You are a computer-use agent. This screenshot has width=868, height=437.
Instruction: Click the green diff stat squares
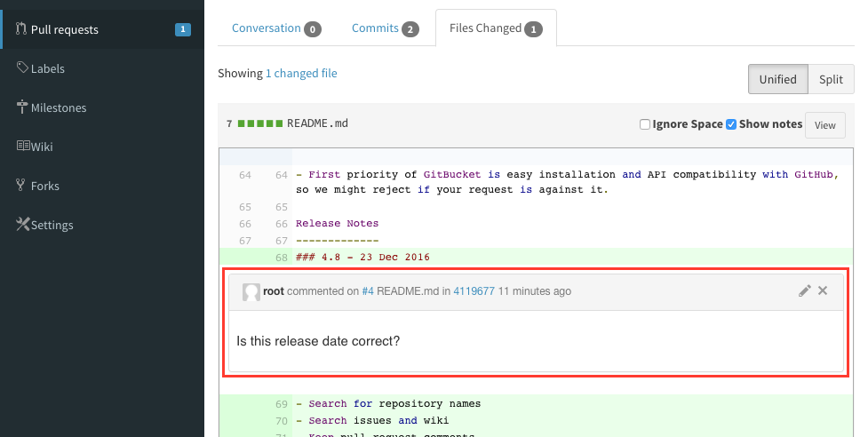(x=260, y=123)
